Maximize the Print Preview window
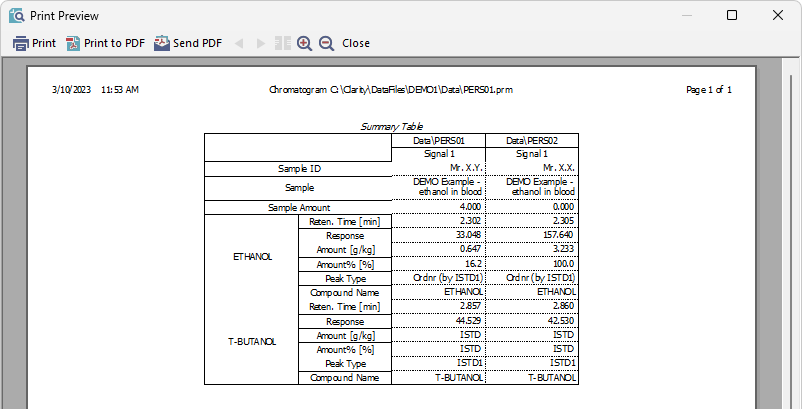The image size is (802, 409). (x=732, y=15)
